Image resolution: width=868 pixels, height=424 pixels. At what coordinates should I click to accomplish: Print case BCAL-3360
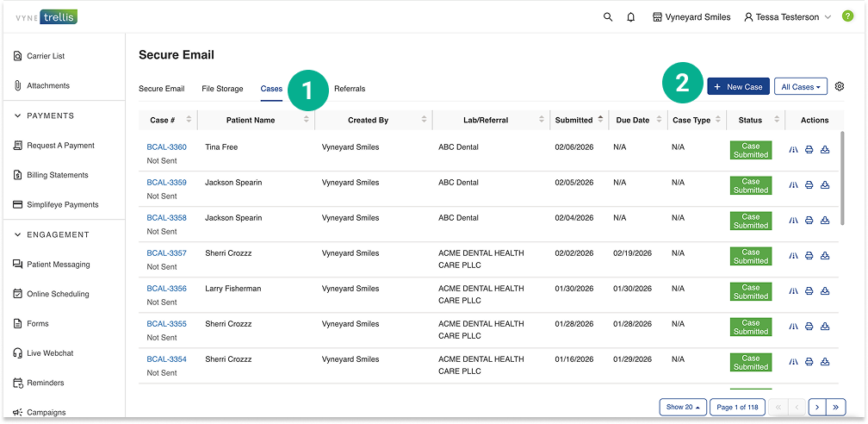tap(809, 150)
